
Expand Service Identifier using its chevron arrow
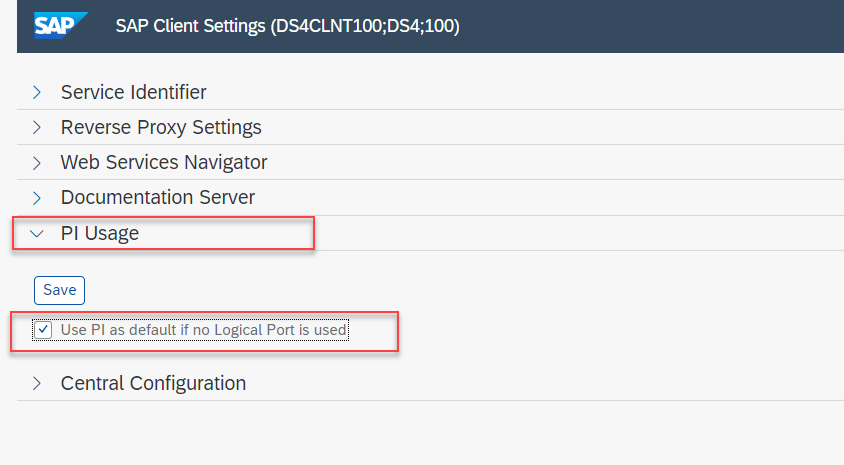coord(37,93)
